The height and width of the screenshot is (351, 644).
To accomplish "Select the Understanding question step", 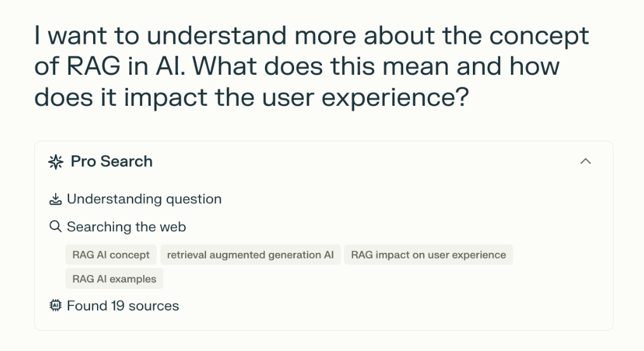I will coord(144,200).
